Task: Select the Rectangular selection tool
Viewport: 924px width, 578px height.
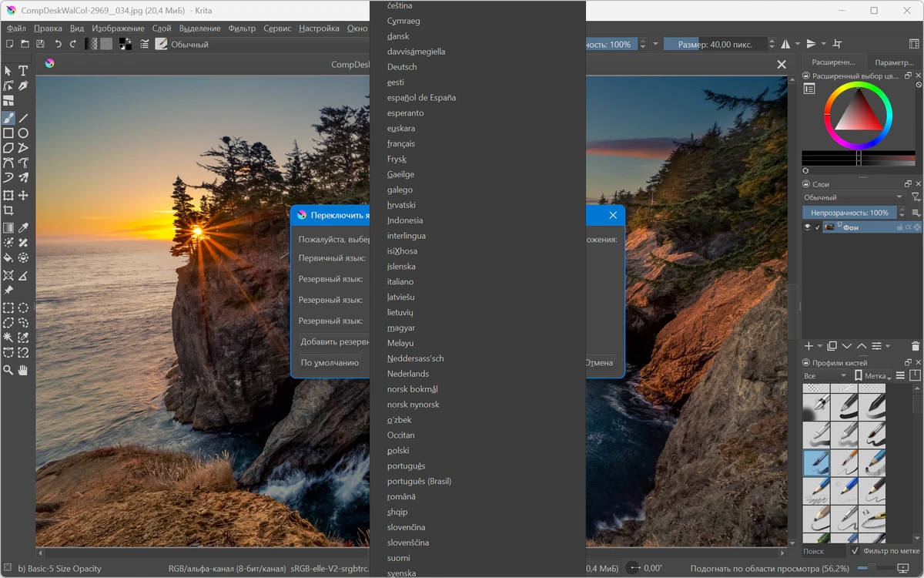Action: [8, 308]
